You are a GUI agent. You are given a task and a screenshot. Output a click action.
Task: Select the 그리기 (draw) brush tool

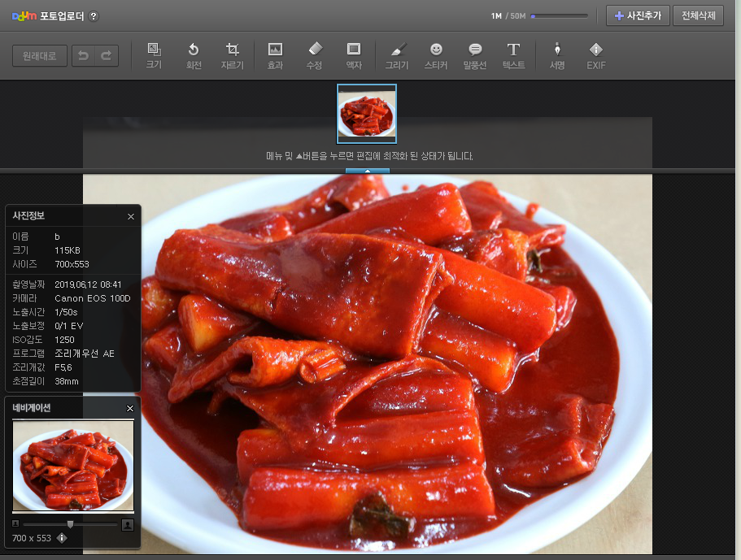[397, 56]
